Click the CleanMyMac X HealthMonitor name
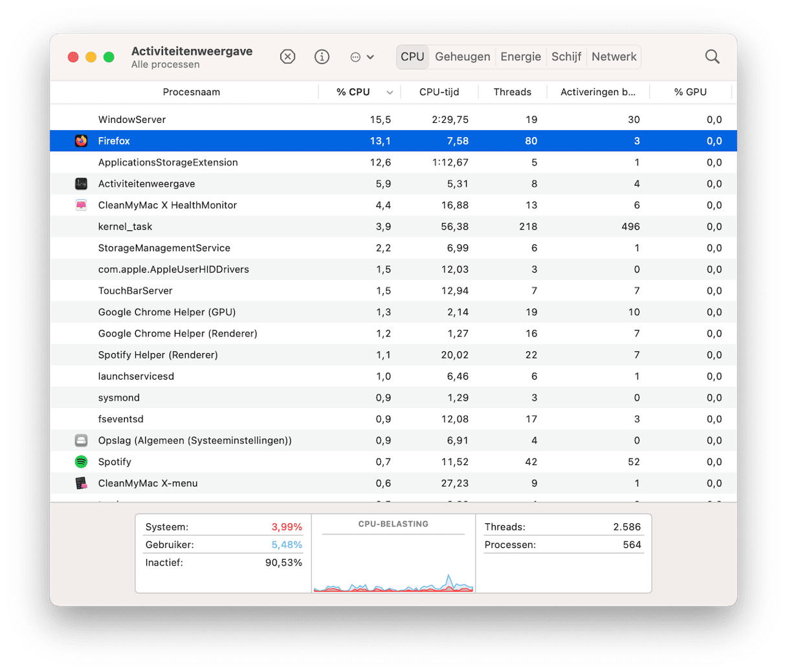The height and width of the screenshot is (672, 787). click(x=168, y=205)
